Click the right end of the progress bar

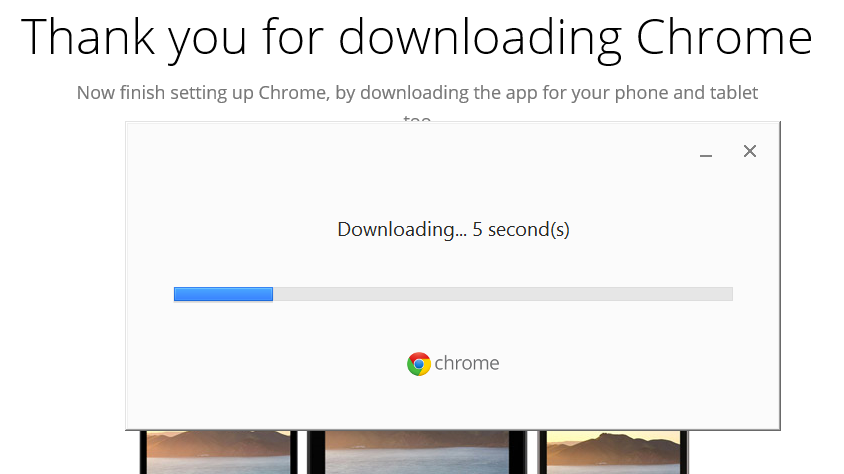pos(727,294)
